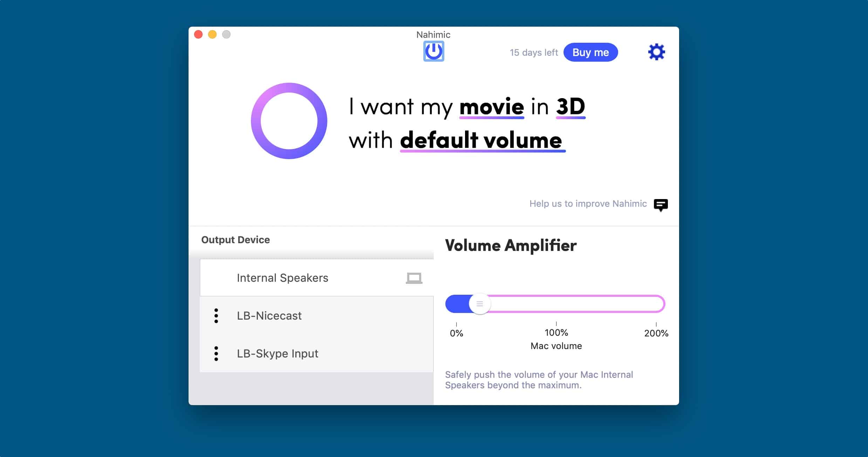Click the purple gradient ring icon
Screen dimensions: 868x457
[x=289, y=121]
